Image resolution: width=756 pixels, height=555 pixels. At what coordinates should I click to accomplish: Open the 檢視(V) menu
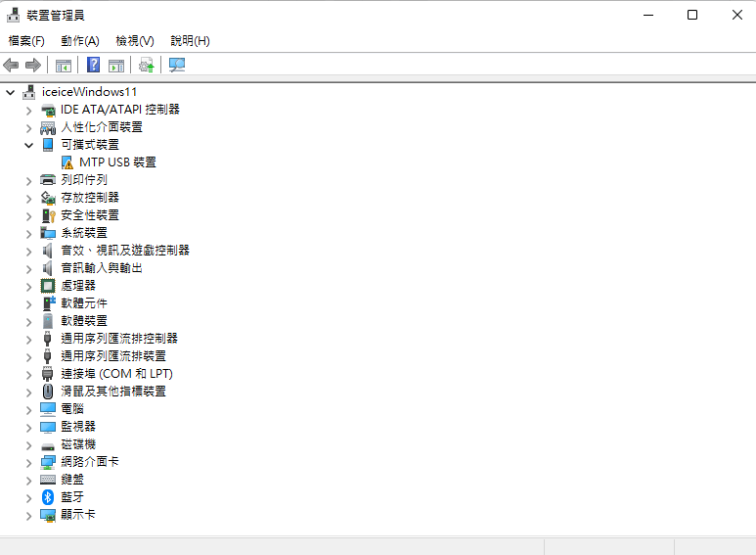[135, 41]
